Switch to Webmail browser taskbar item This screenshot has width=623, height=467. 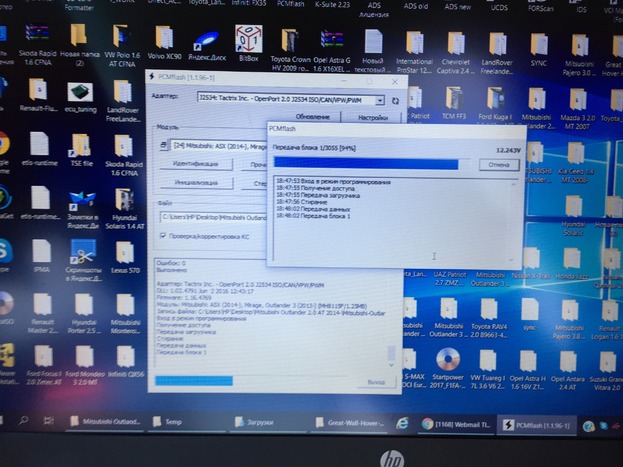coord(460,423)
